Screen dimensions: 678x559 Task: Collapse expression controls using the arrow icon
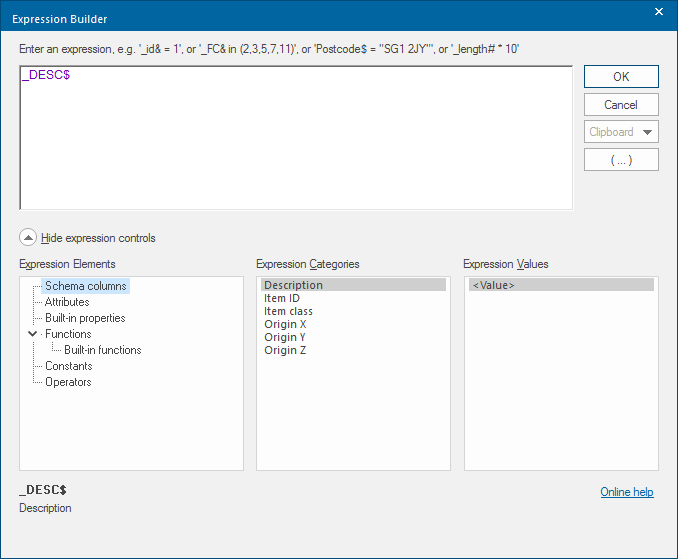coord(28,238)
